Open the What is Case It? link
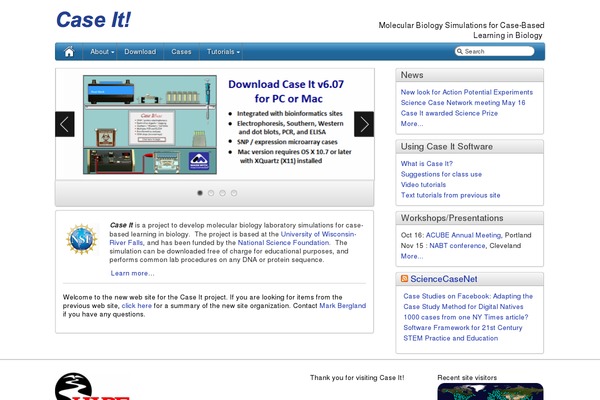Screen dimensions: 600x400 click(427, 164)
